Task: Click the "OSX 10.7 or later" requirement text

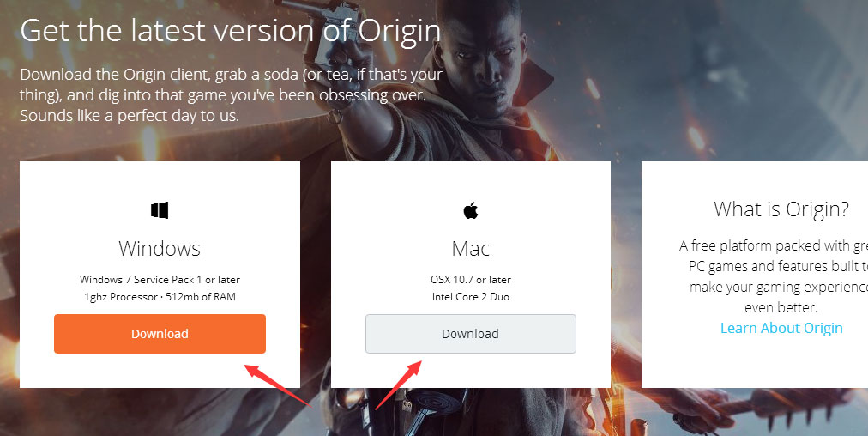Action: click(x=471, y=279)
